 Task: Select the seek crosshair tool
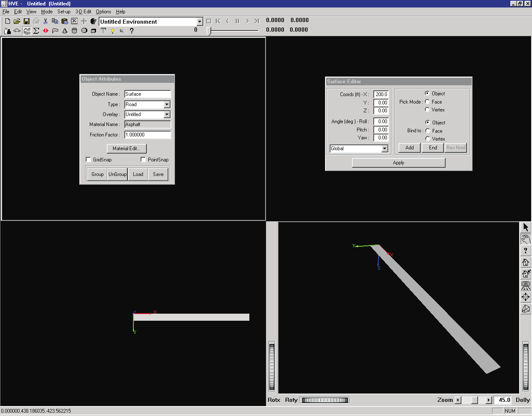(526, 297)
